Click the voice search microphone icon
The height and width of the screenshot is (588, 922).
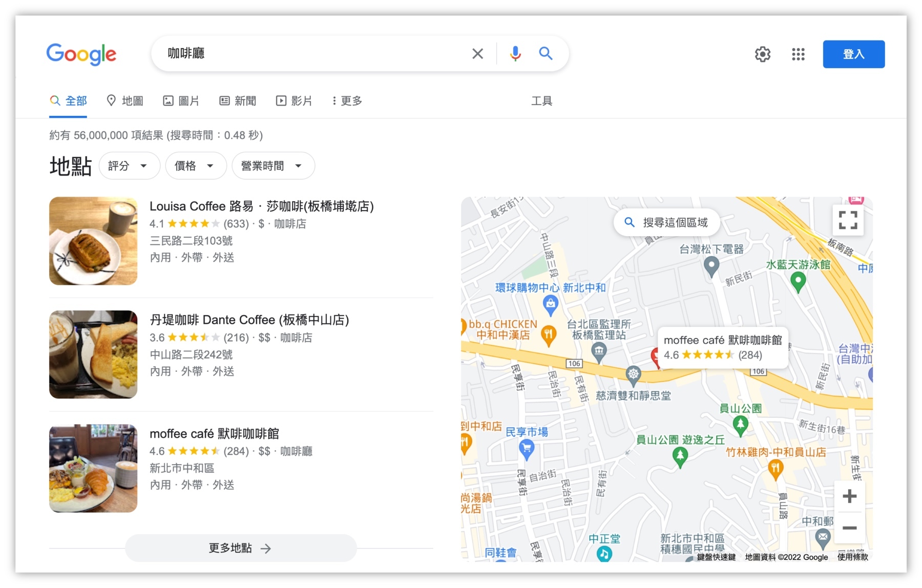[x=515, y=53]
